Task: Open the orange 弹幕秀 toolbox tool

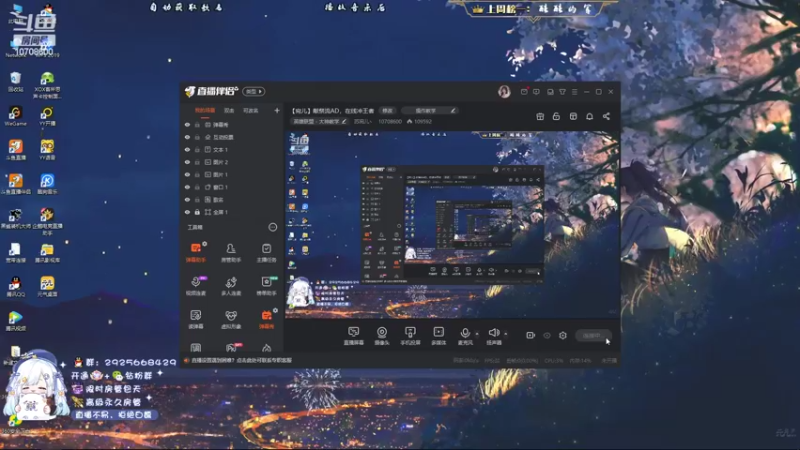Action: (x=266, y=319)
